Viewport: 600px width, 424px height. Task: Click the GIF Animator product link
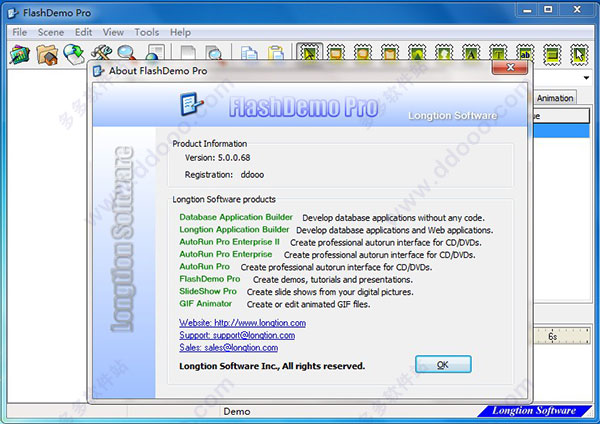click(205, 303)
